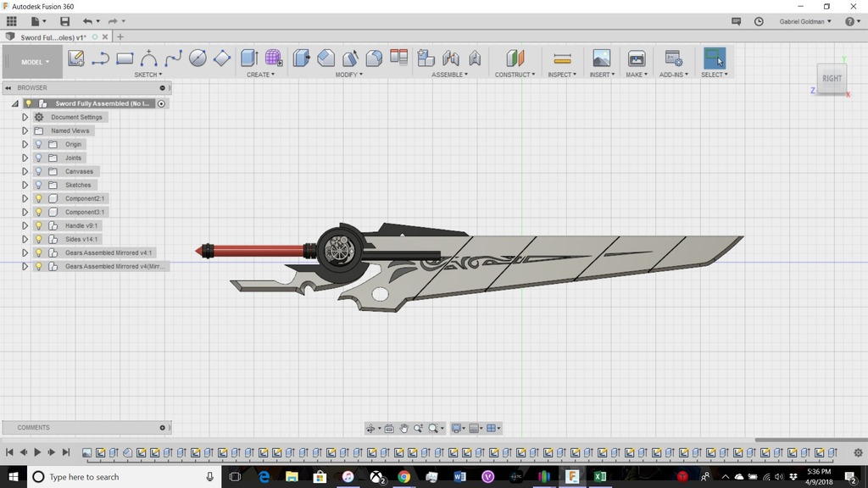Hide the Sides v14:1 component
The height and width of the screenshot is (488, 868).
tap(38, 238)
